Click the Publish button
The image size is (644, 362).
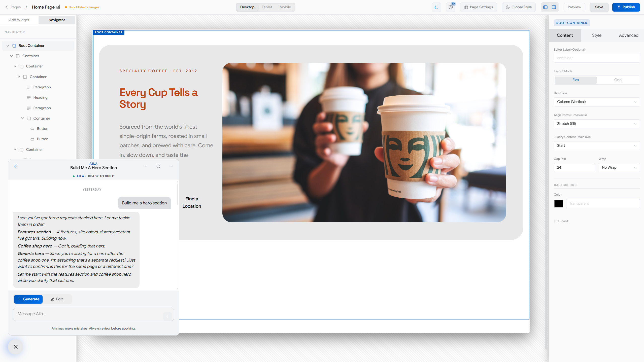[x=626, y=7]
